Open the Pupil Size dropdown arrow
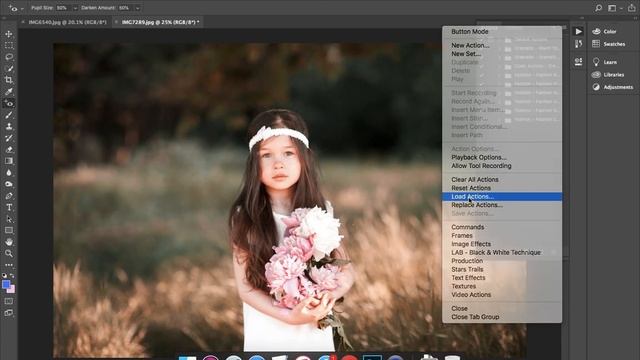The image size is (640, 360). (75, 8)
